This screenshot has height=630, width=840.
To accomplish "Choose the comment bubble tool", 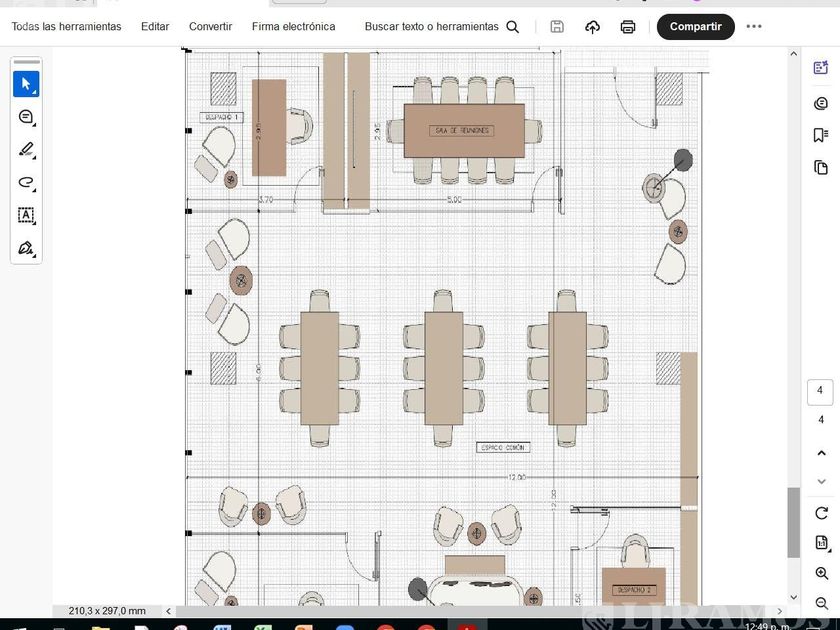I will [26, 117].
